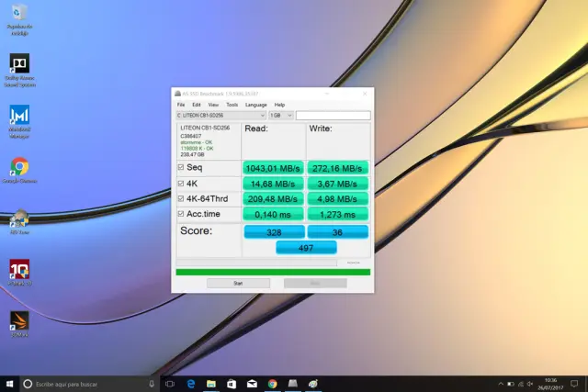Open the File menu
Screen dimensions: 588x392
pos(181,105)
